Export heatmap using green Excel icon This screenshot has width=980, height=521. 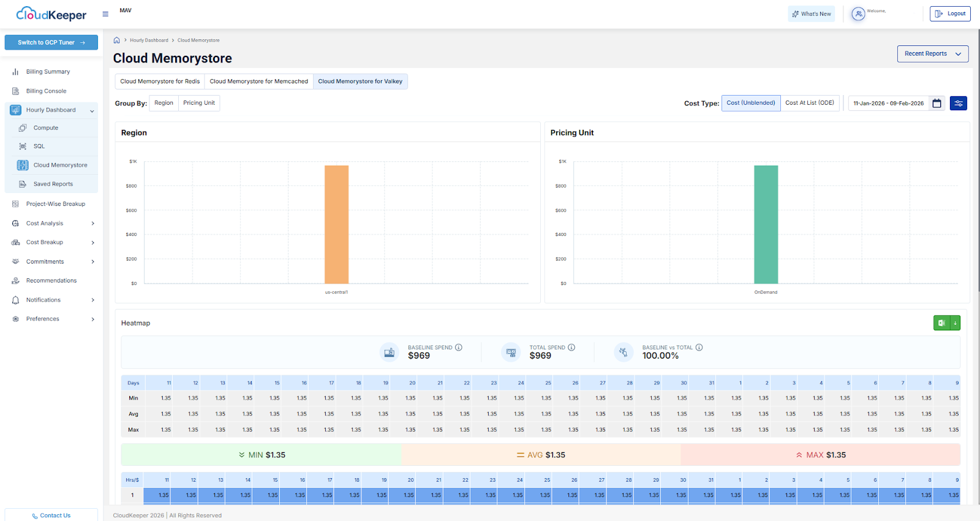coord(941,323)
